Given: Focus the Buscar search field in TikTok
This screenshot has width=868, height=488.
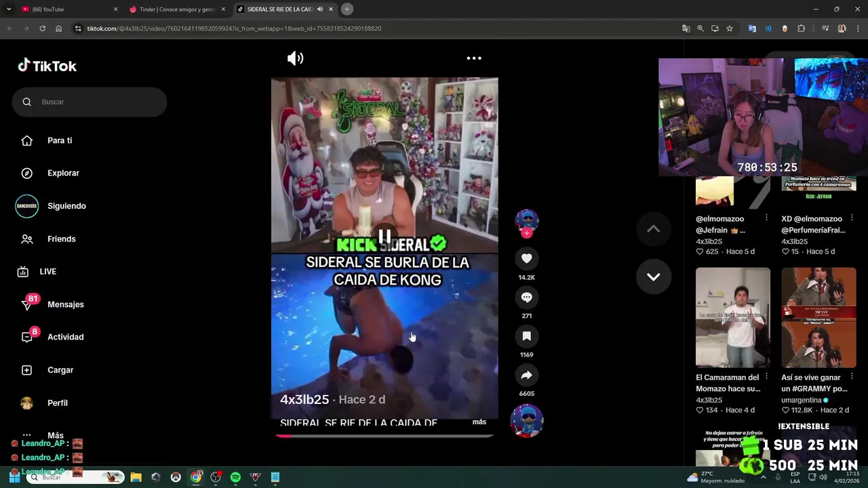Looking at the screenshot, I should pyautogui.click(x=90, y=102).
